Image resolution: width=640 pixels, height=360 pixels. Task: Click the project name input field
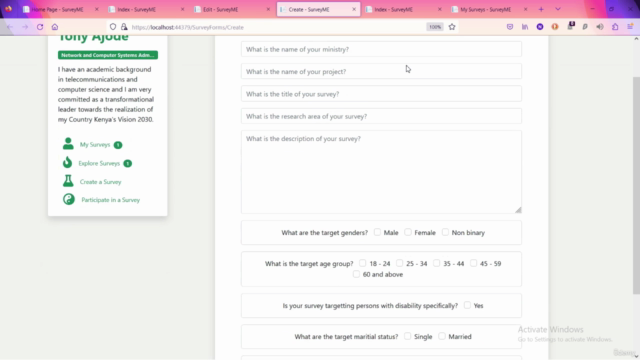click(381, 71)
